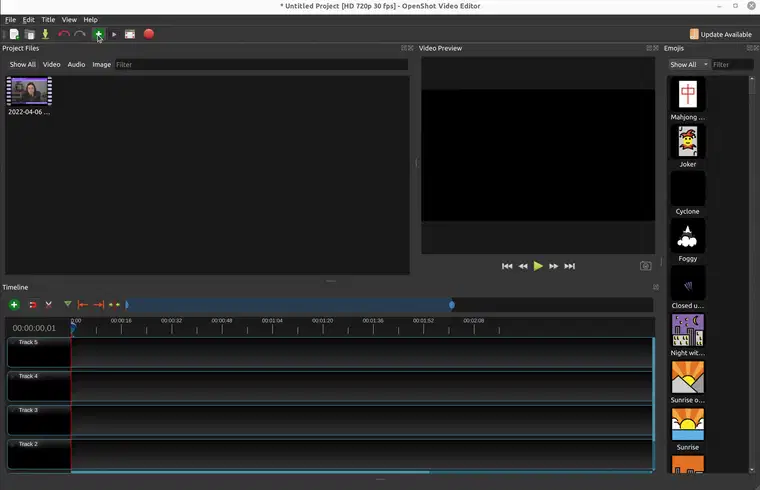Close the Project Files panel

click(x=411, y=48)
